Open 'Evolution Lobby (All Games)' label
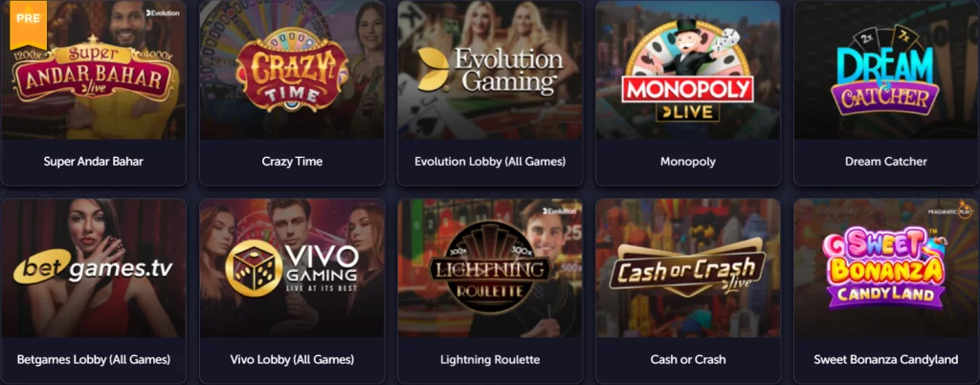The width and height of the screenshot is (980, 385). [490, 161]
